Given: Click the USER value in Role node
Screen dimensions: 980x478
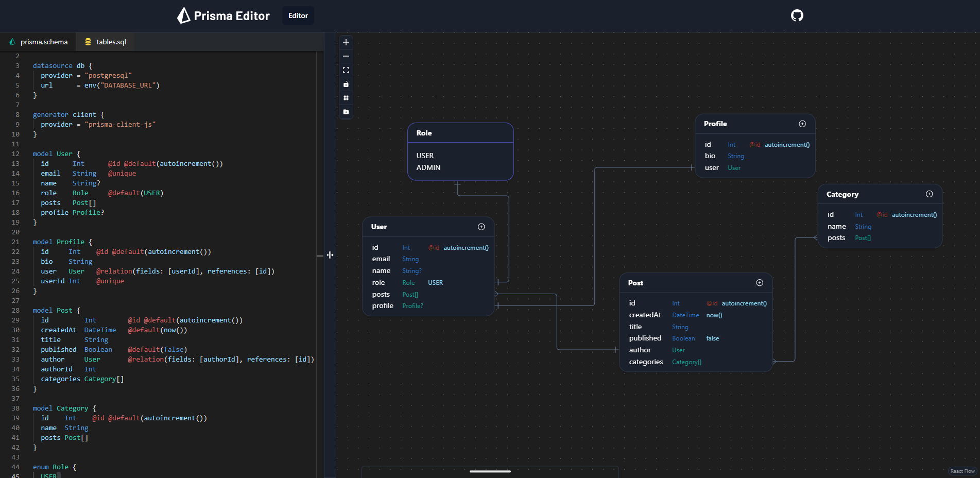Looking at the screenshot, I should (x=425, y=156).
